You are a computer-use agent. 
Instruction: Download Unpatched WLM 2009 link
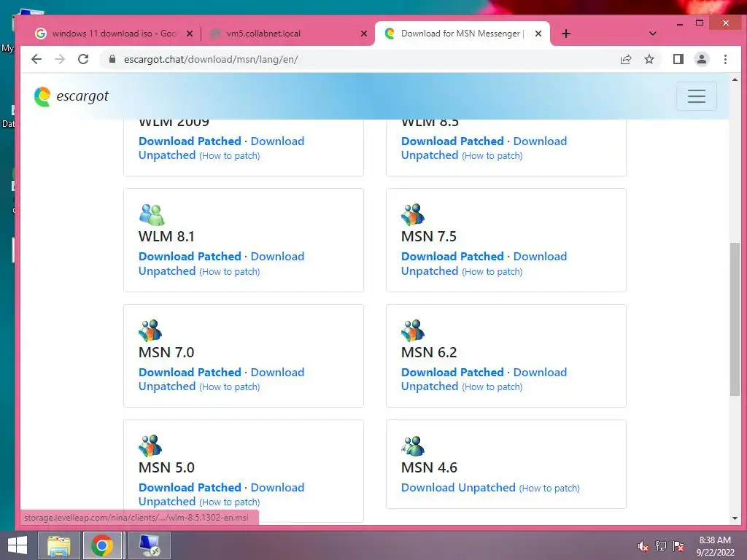coord(277,141)
